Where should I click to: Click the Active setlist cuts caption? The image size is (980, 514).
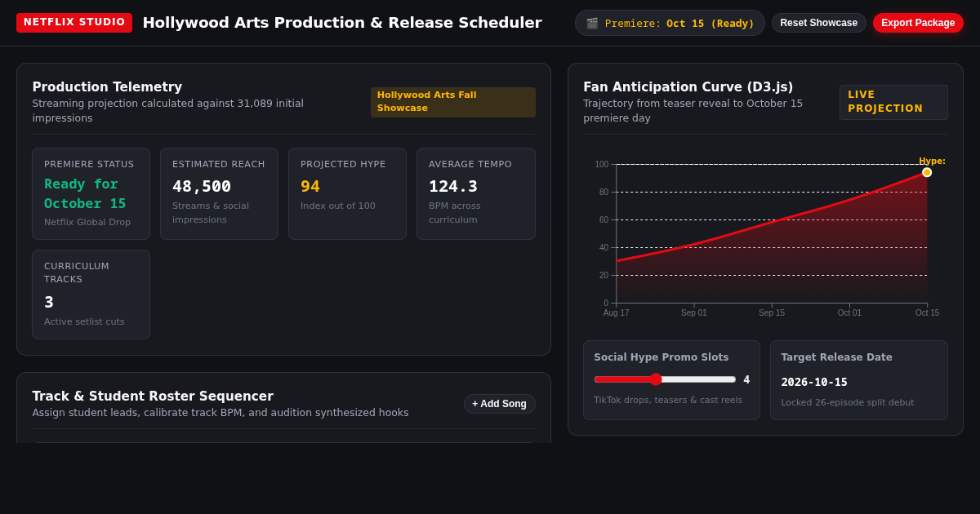pos(84,321)
